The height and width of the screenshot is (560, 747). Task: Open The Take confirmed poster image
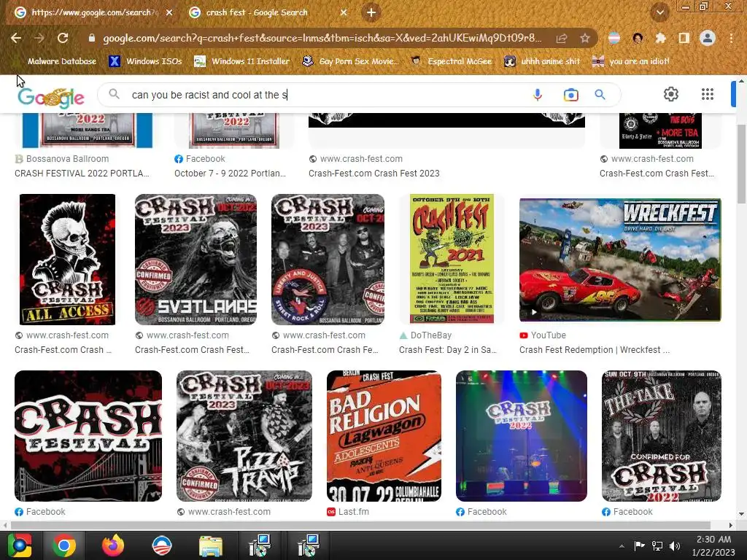[661, 436]
